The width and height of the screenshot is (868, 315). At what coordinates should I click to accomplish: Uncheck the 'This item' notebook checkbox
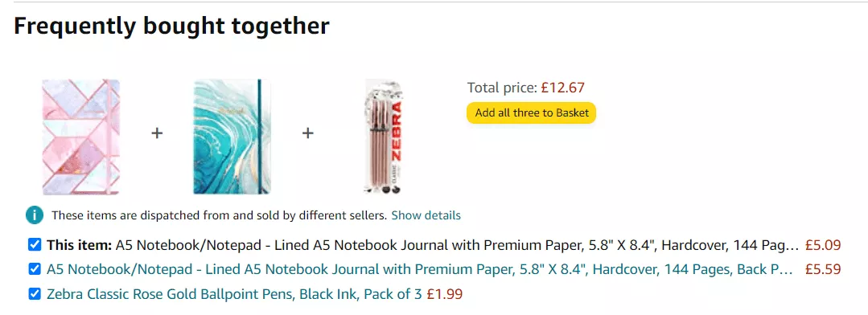pyautogui.click(x=35, y=244)
